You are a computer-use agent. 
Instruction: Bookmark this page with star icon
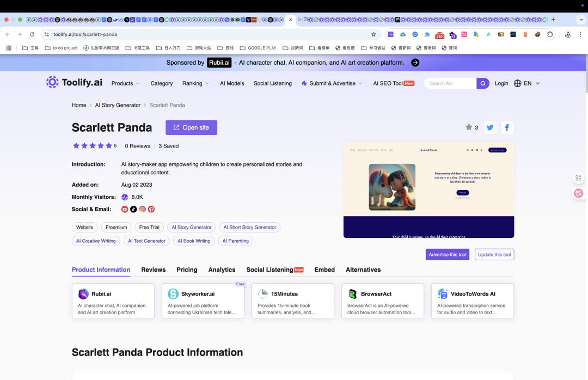tap(373, 34)
